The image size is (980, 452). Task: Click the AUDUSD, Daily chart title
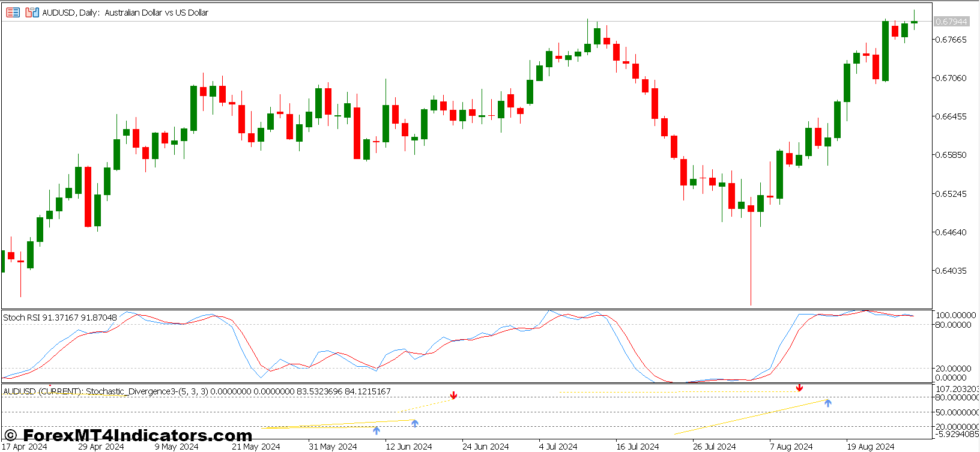pos(125,13)
